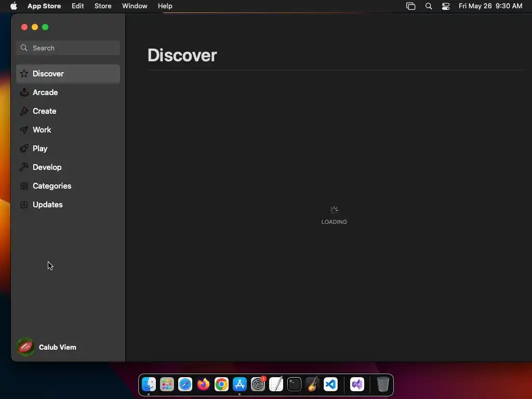Launch Firefox from the Dock

[x=203, y=384]
